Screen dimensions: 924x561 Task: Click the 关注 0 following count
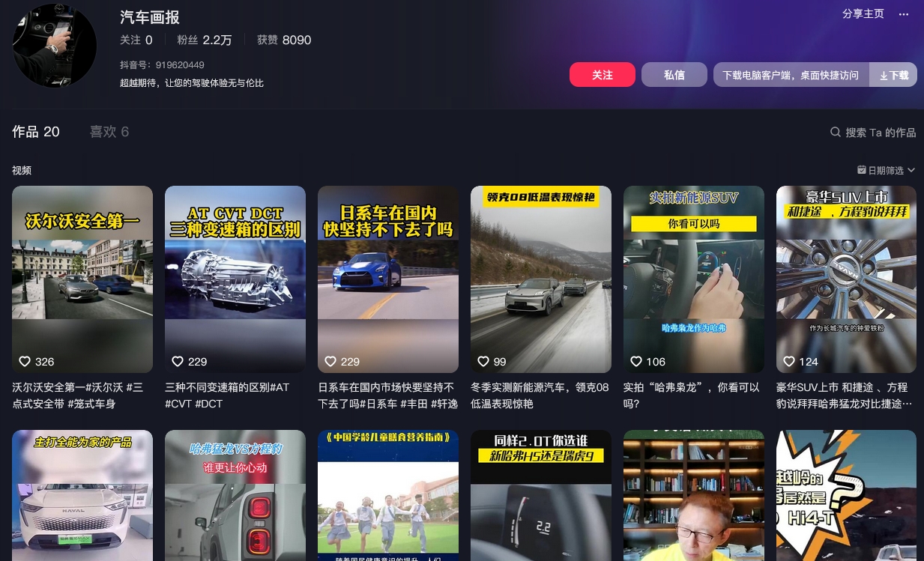point(136,40)
